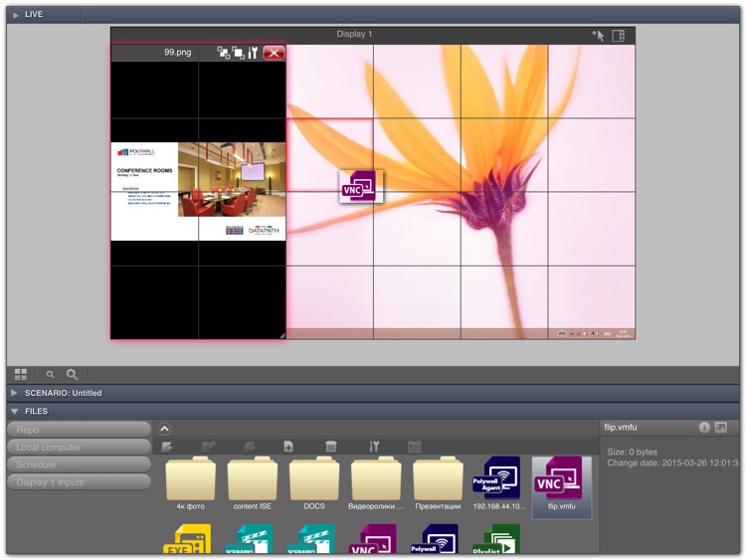Screen dimensions: 746x560
Task: Close the 99.png window with red X
Action: (274, 53)
